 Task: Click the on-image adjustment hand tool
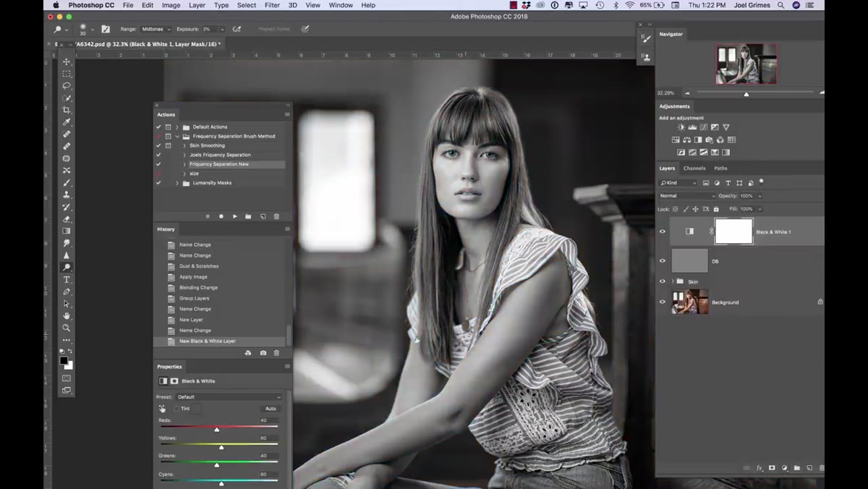(162, 409)
